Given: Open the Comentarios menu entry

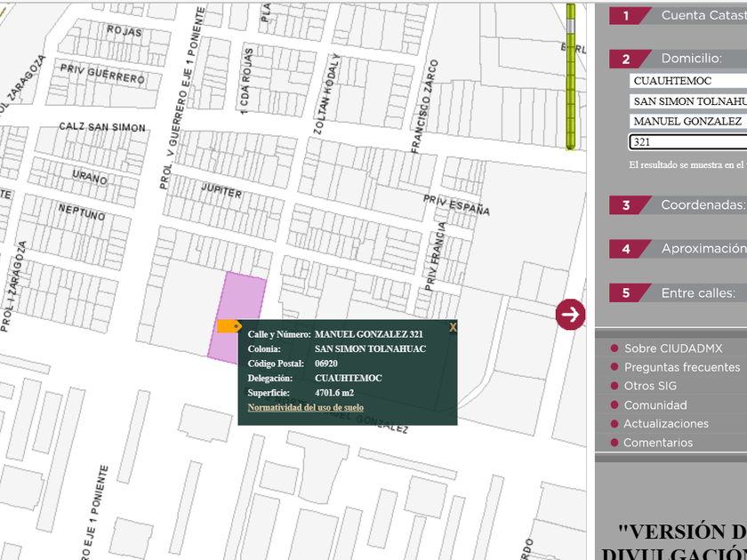Looking at the screenshot, I should tap(657, 443).
